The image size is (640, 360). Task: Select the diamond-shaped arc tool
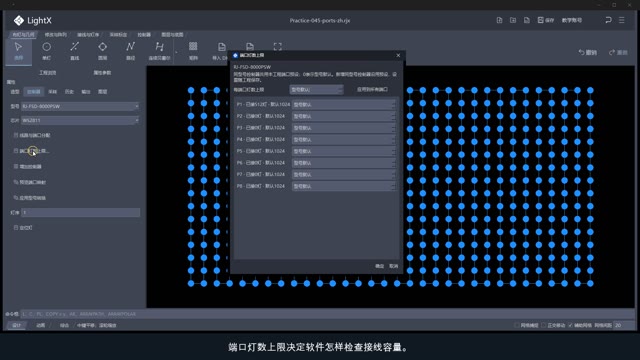102,51
